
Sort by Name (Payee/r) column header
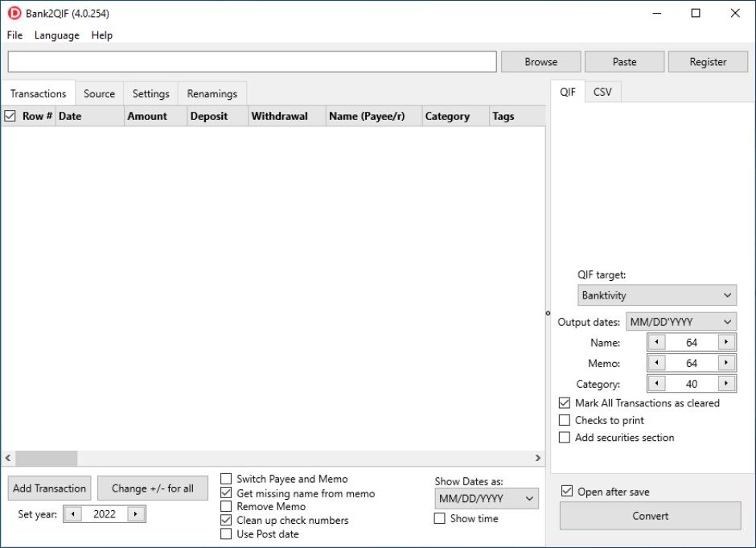click(374, 116)
